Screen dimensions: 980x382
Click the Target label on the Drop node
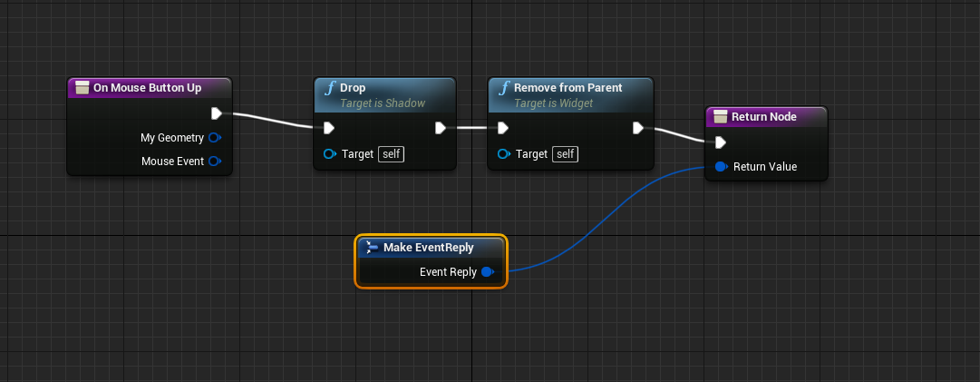[357, 154]
